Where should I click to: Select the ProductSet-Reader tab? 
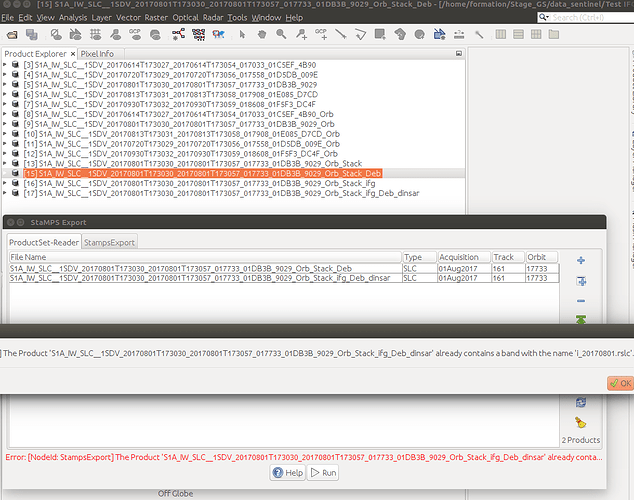44,243
